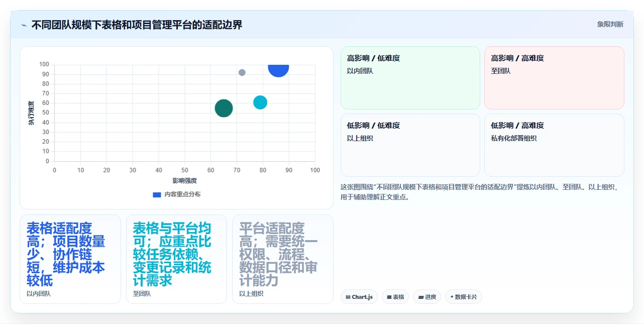Click the cyan bubble on chart
This screenshot has width=644, height=324.
260,102
